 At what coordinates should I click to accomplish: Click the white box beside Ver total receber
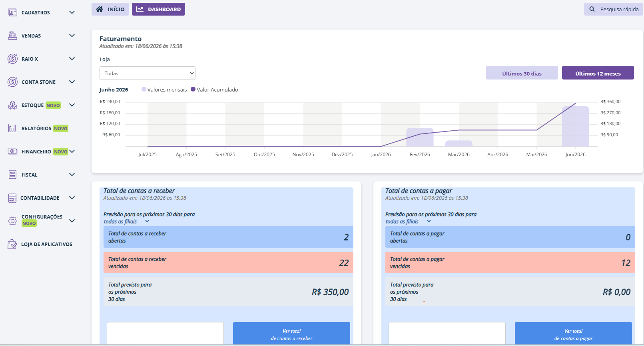(165, 333)
